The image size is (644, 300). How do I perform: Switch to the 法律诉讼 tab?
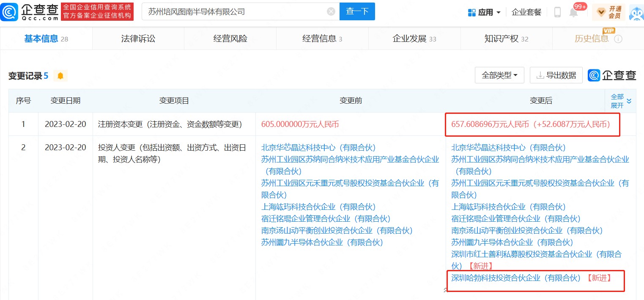138,38
